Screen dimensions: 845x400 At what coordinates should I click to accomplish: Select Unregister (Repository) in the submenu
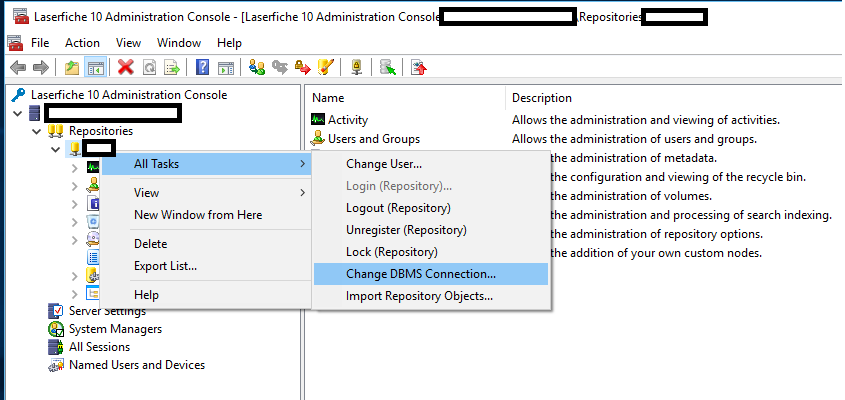[431, 230]
